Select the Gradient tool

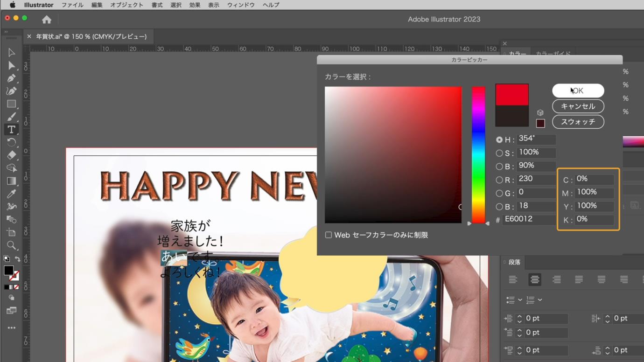pyautogui.click(x=12, y=181)
